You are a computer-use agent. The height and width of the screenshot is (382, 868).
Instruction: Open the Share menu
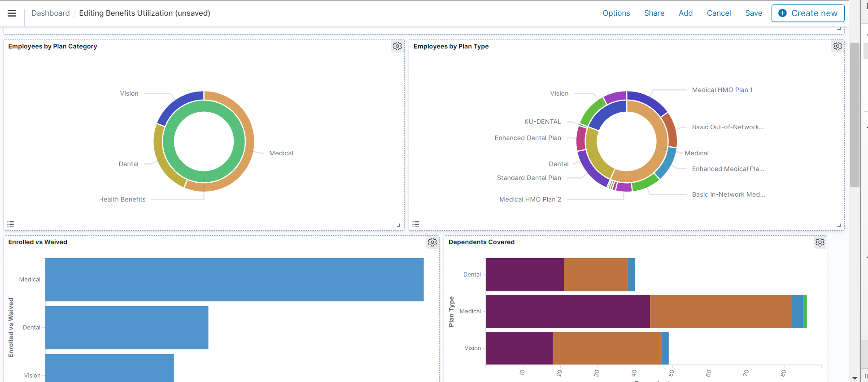[654, 13]
